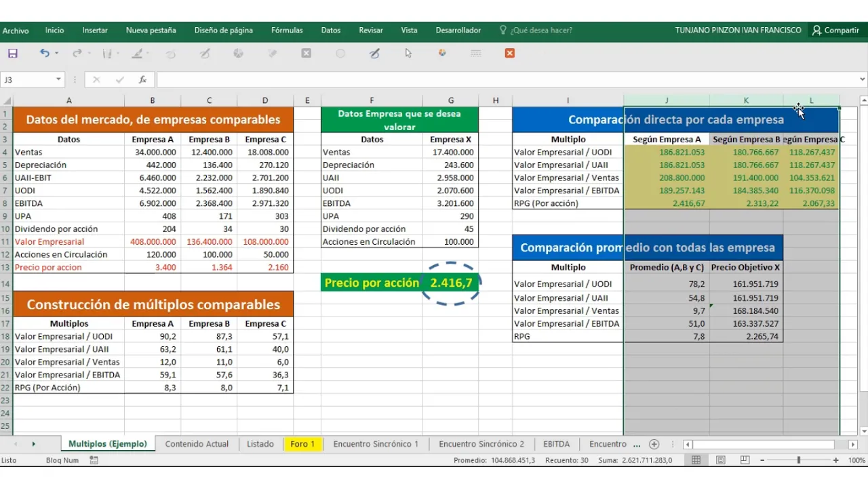
Task: Click the orange X button in the toolbar
Action: 510,53
